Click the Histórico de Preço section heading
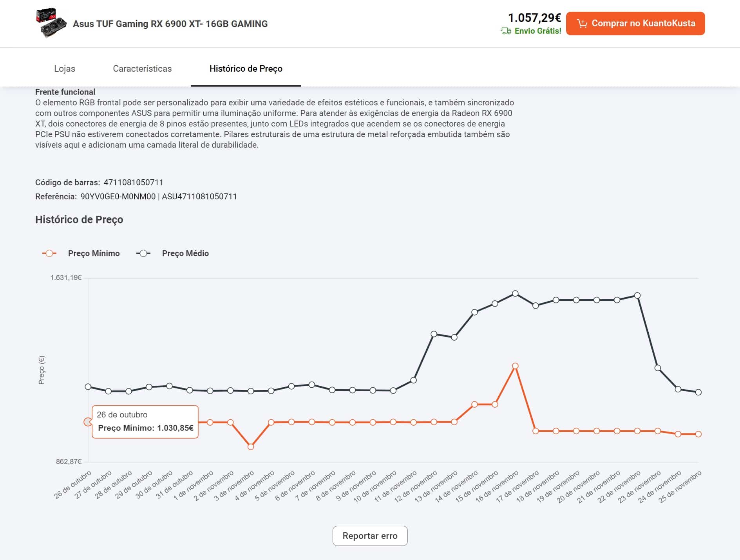Viewport: 740px width, 560px height. click(x=79, y=220)
